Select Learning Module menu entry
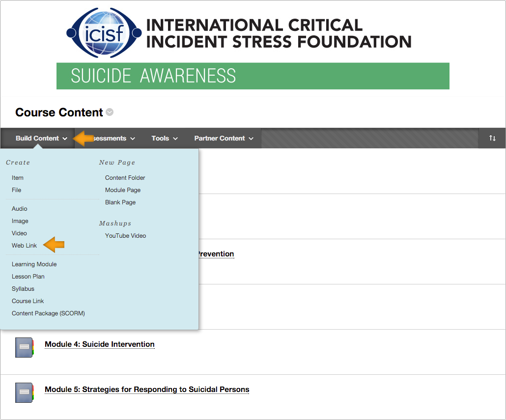Viewport: 506px width, 420px height. click(x=34, y=264)
